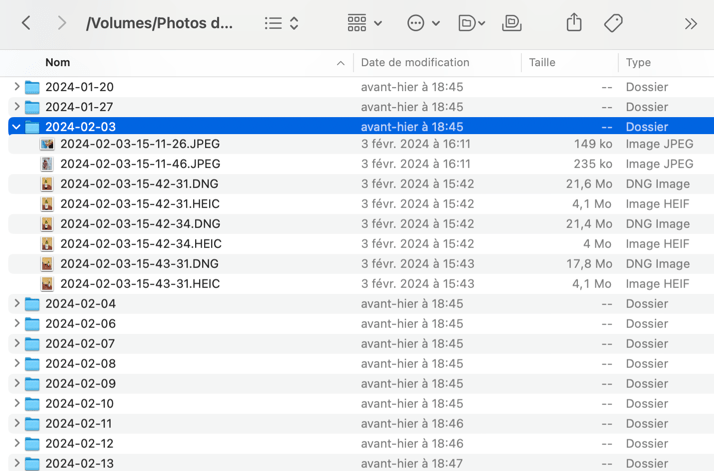This screenshot has height=471, width=714.
Task: Collapse the 2024-02-03 folder
Action: point(16,127)
